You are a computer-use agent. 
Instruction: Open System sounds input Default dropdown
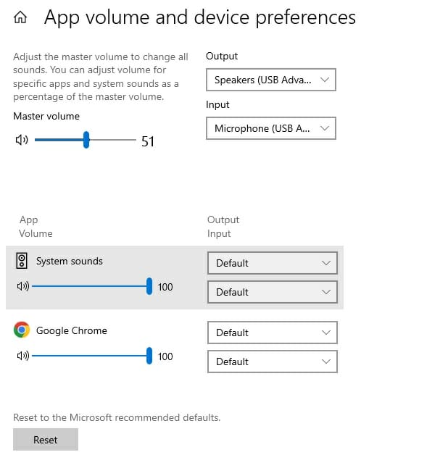click(273, 292)
